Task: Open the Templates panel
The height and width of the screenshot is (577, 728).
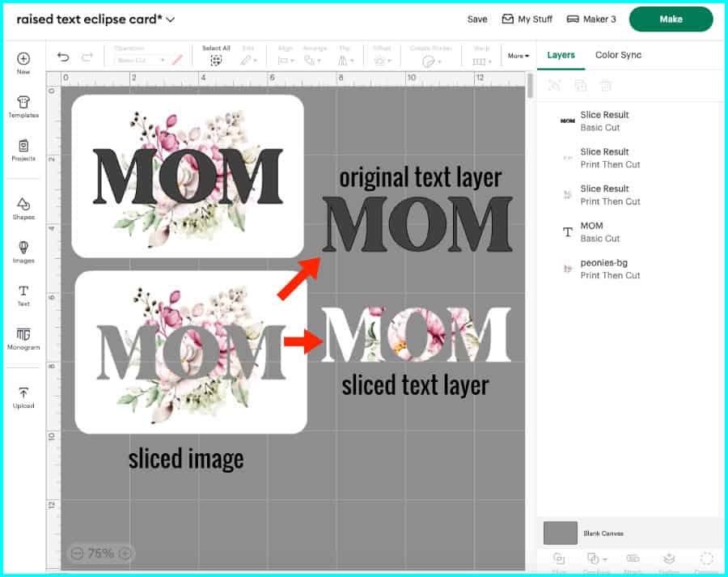Action: (23, 107)
